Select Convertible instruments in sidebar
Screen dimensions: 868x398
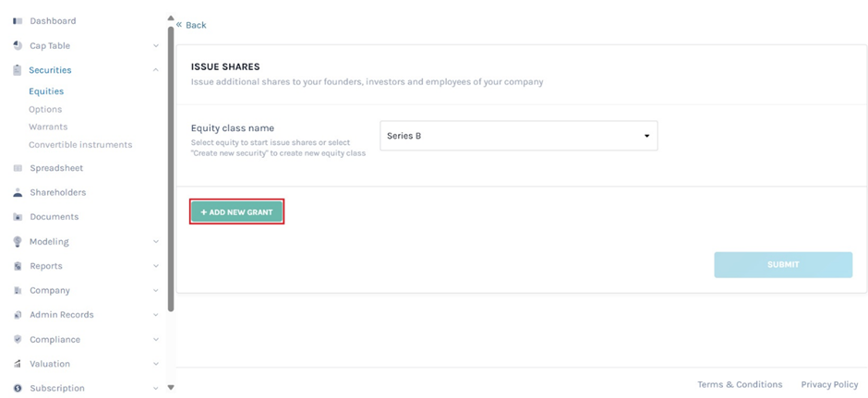click(81, 144)
